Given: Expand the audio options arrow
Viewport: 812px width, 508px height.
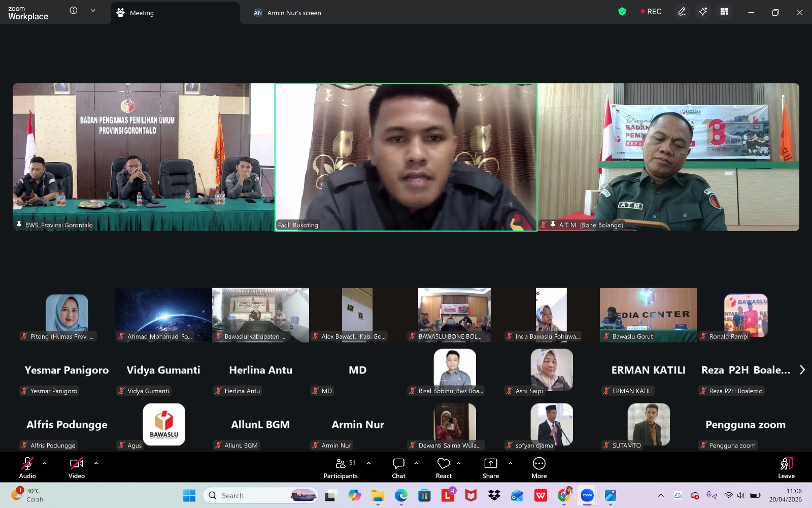Looking at the screenshot, I should (45, 463).
